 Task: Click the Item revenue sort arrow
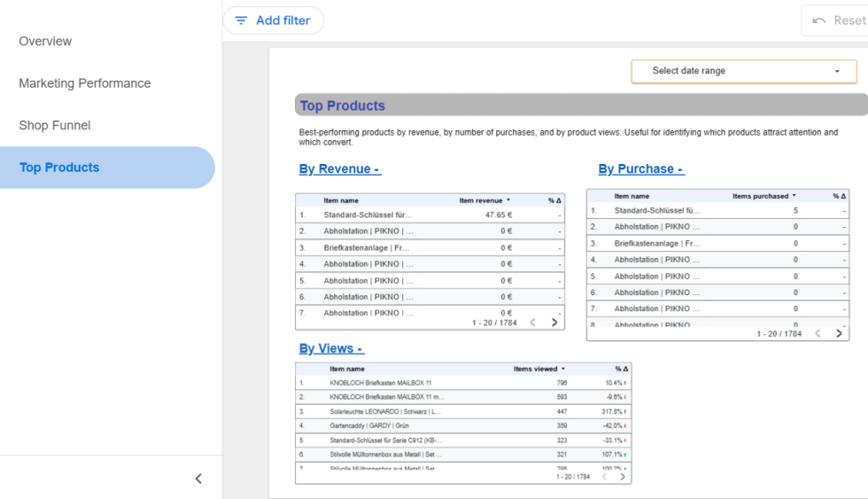508,200
